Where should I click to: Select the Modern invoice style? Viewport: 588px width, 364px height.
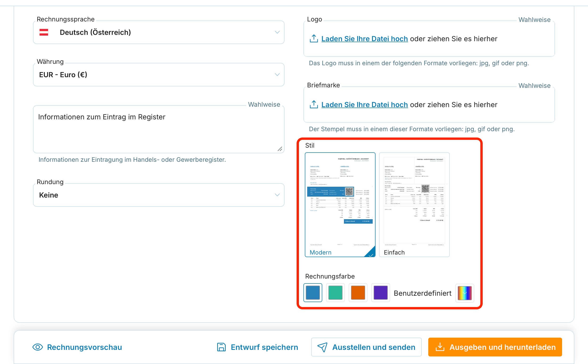(x=340, y=205)
